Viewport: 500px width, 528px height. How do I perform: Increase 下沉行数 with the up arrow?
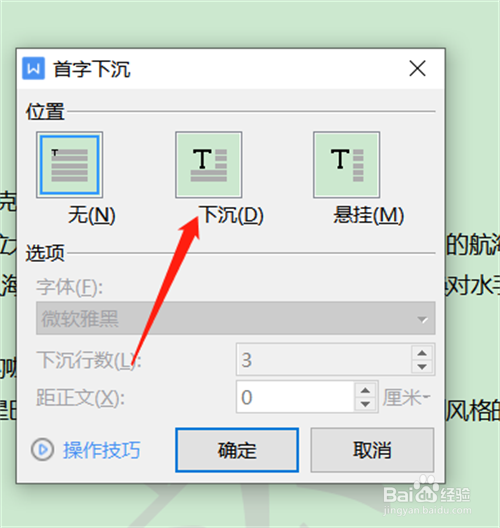click(x=422, y=353)
